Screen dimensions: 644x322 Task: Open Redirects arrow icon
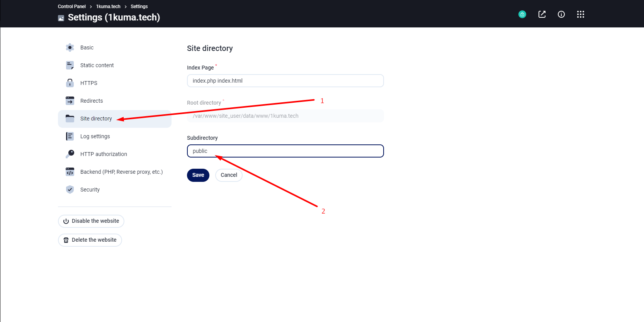(x=70, y=101)
